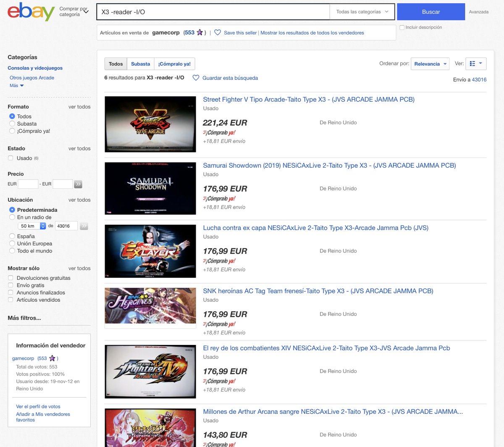Click Mostrar los resultados de todos los vendedores
This screenshot has width=504, height=447.
pyautogui.click(x=312, y=33)
